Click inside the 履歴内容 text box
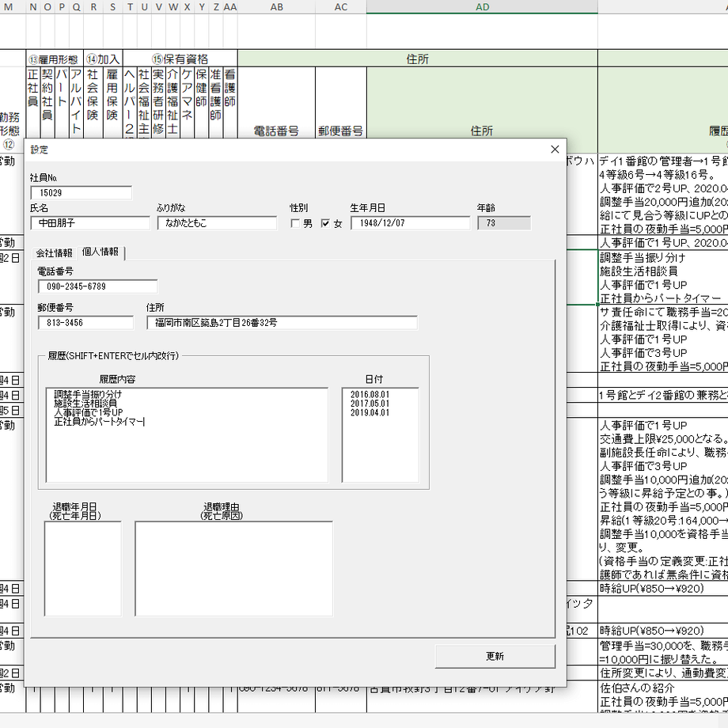This screenshot has height=728, width=728. (187, 435)
